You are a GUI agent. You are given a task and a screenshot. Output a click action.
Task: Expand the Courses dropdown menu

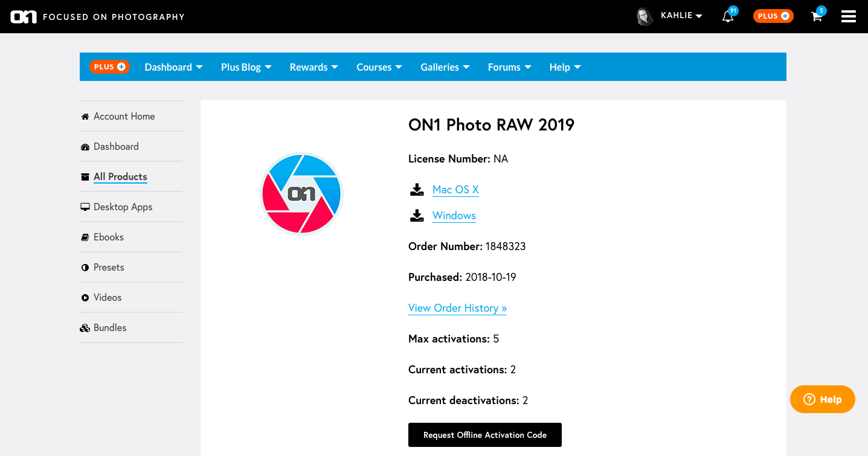[x=379, y=67]
